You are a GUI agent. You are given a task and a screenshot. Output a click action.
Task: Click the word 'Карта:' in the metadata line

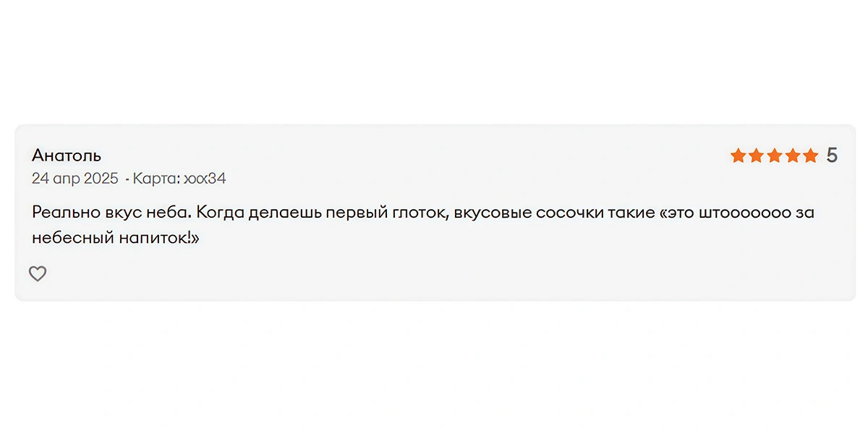point(156,179)
